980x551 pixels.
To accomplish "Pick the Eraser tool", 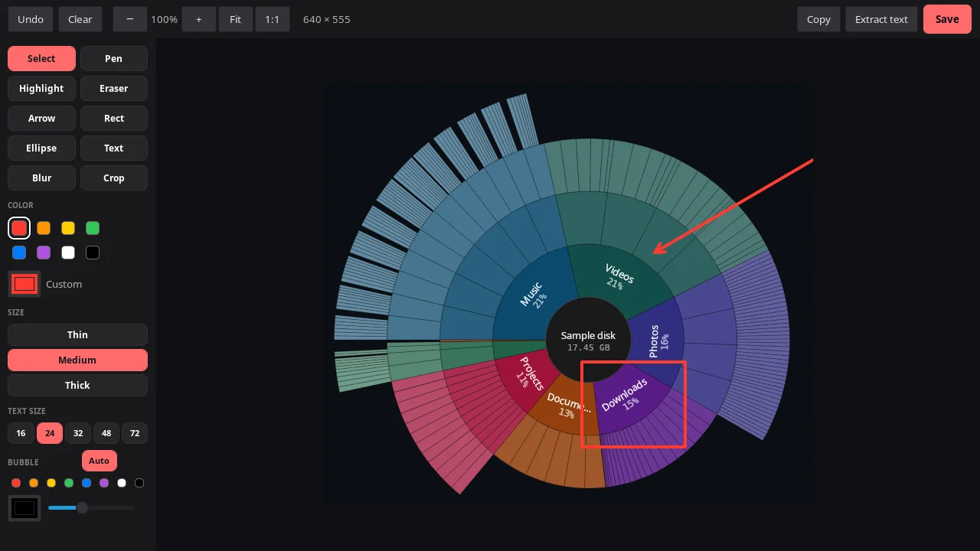I will [x=114, y=88].
